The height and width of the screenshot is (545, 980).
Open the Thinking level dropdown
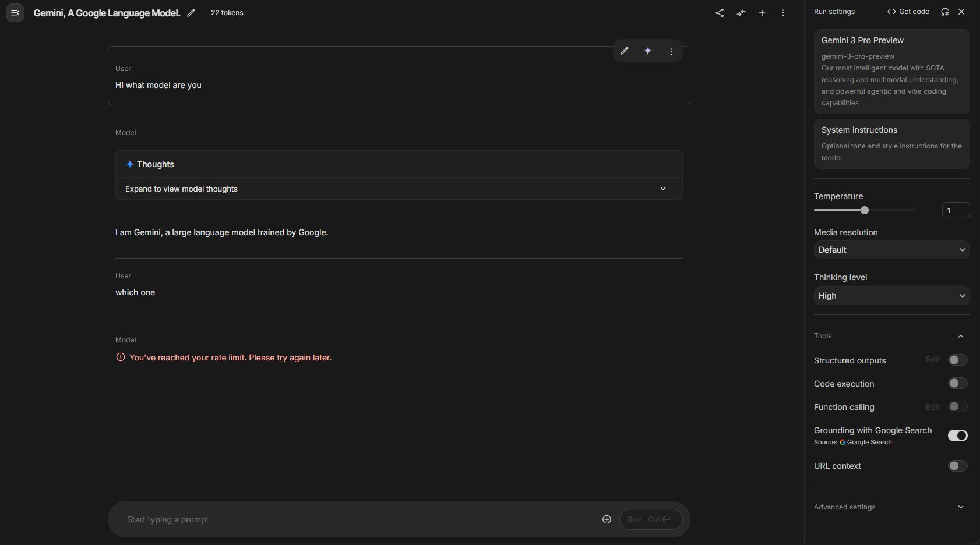point(891,296)
